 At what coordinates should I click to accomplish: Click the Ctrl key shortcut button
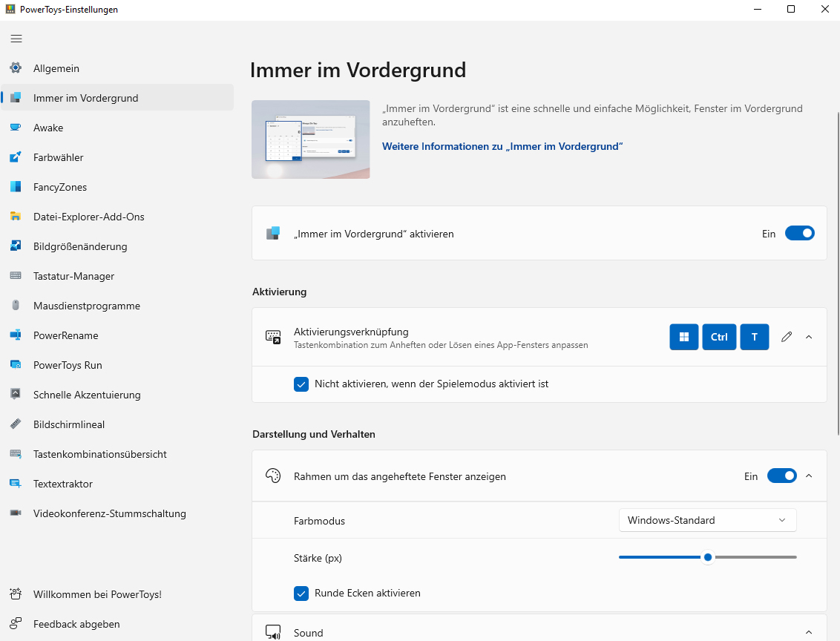pos(719,337)
